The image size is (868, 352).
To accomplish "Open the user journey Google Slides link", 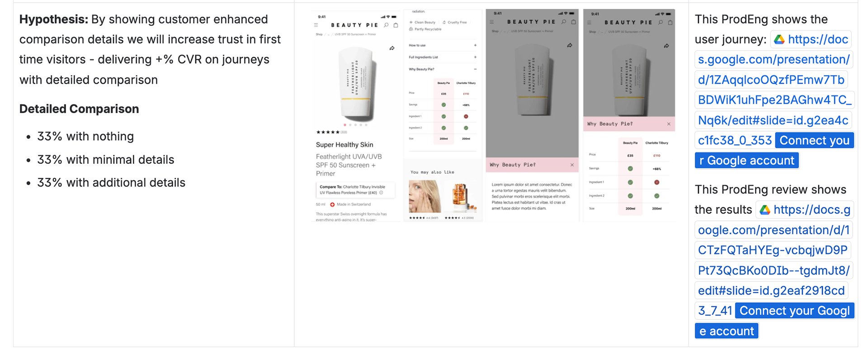I will pos(774,90).
